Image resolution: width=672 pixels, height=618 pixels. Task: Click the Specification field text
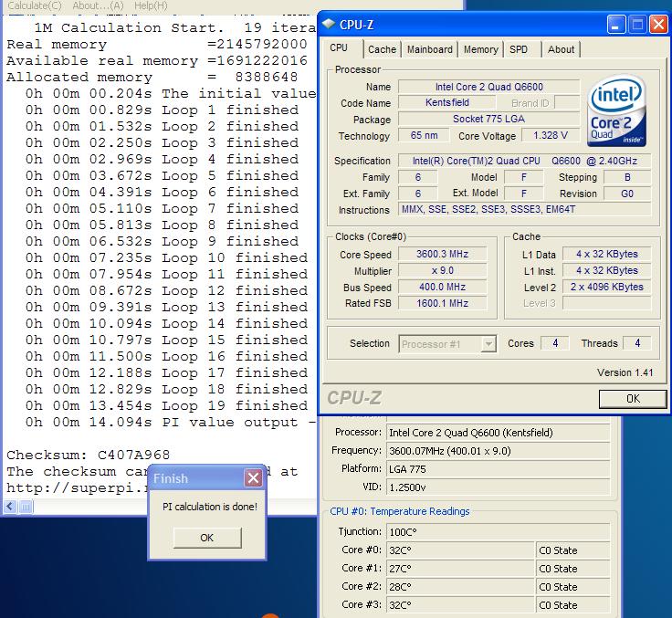point(525,161)
